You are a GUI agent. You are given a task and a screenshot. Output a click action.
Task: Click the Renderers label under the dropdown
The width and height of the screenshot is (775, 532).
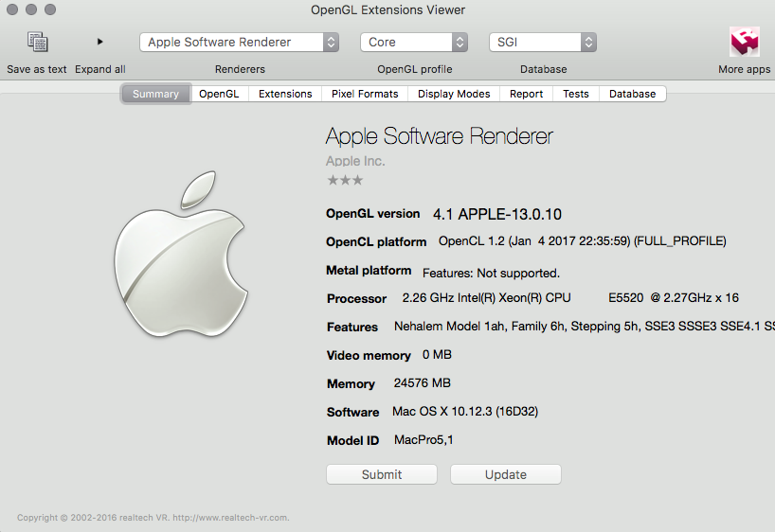[x=240, y=69]
